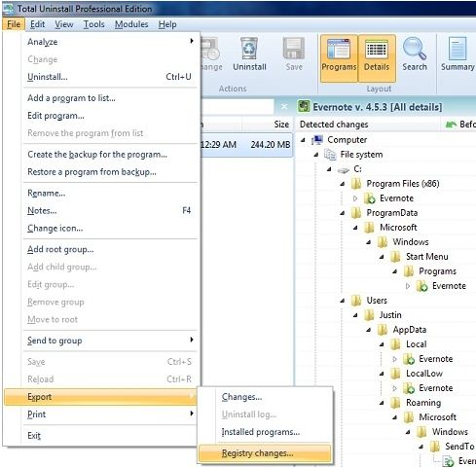Click the C: drive icon
The image size is (476, 467).
tap(343, 169)
